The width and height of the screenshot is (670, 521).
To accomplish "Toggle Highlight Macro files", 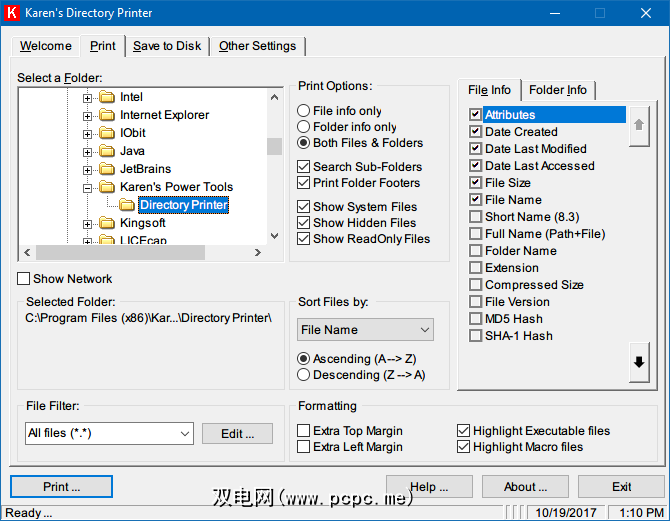I will point(464,447).
